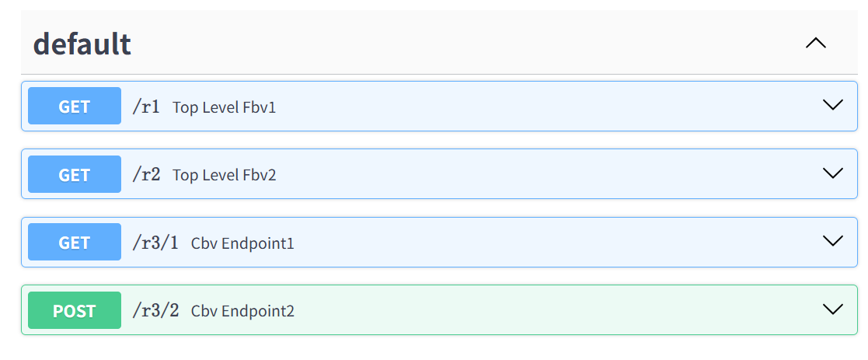This screenshot has width=868, height=360.
Task: Expand the /r1 operation with its chevron
Action: pos(832,105)
